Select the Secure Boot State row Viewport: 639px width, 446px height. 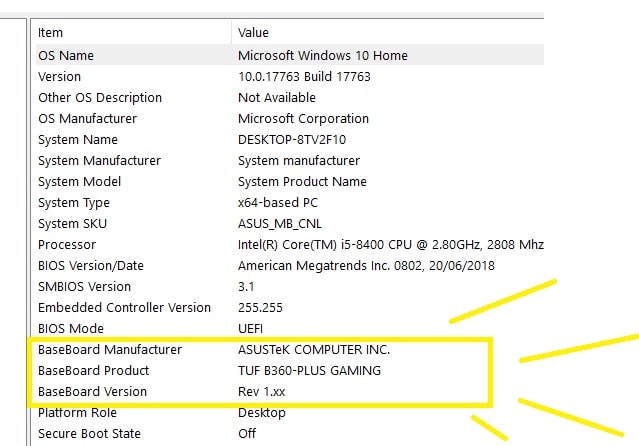coord(89,433)
